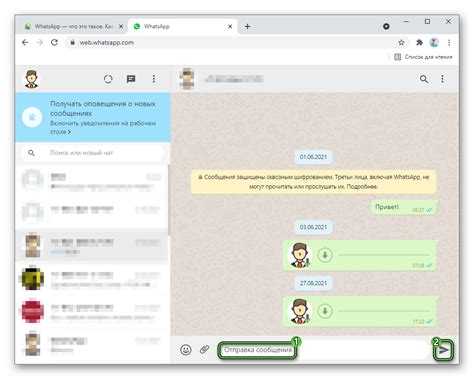
Task: Open the emoji picker
Action: pos(186,350)
